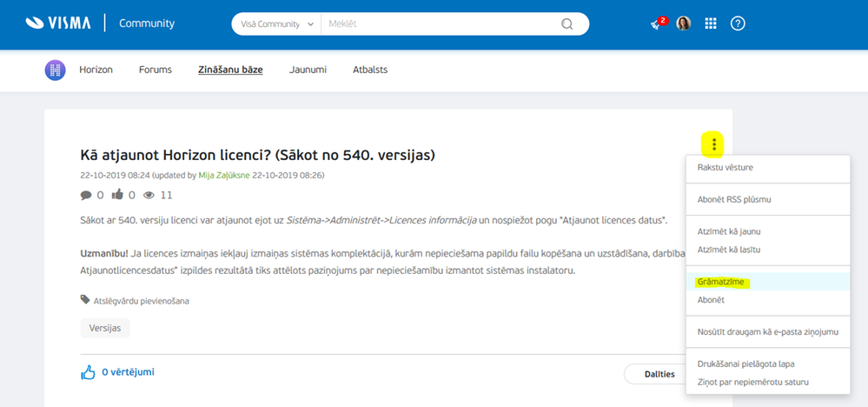Select Nosūtīt draugam kā e-pasta ziņojumu

[768, 332]
